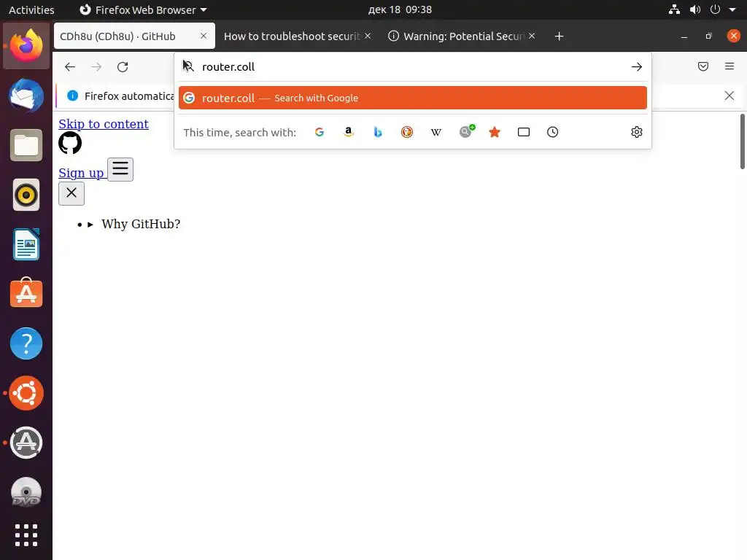Search this time with Amazon icon
This screenshot has height=560, width=747.
pos(349,132)
